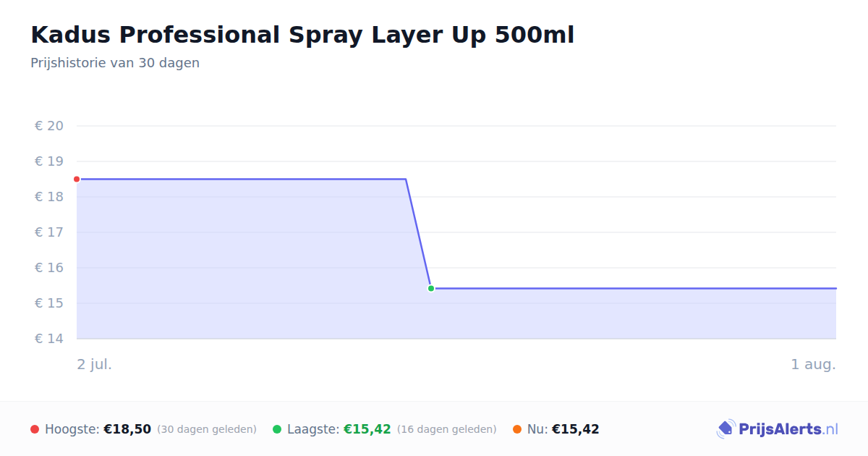
Task: Click the € 17 y-axis label
Action: click(x=49, y=232)
